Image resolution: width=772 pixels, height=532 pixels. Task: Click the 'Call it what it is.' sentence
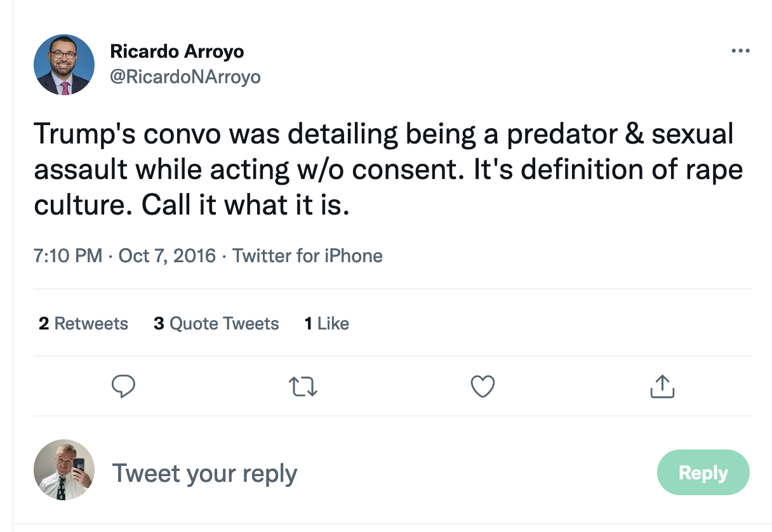245,206
